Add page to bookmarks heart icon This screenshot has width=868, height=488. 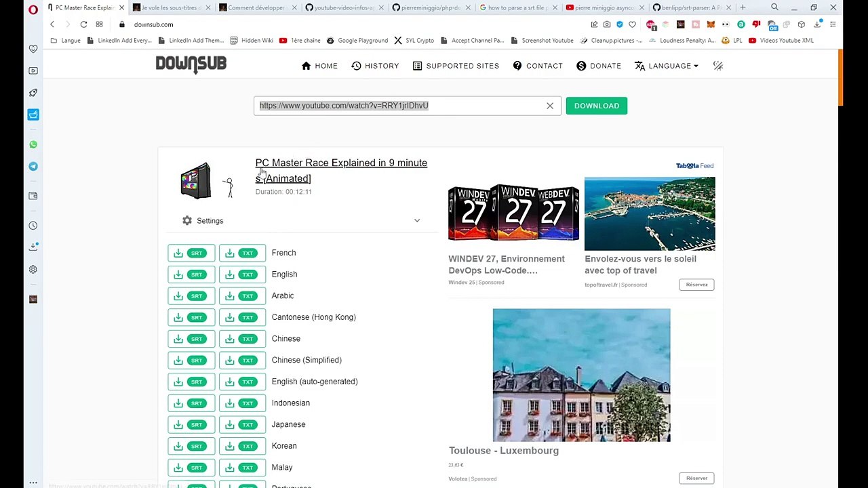point(632,24)
